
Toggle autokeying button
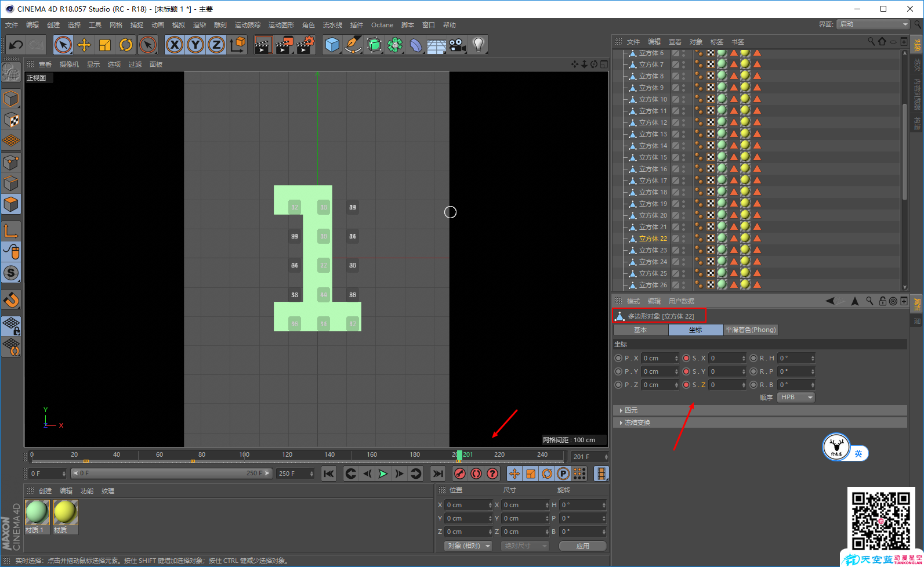pos(476,474)
